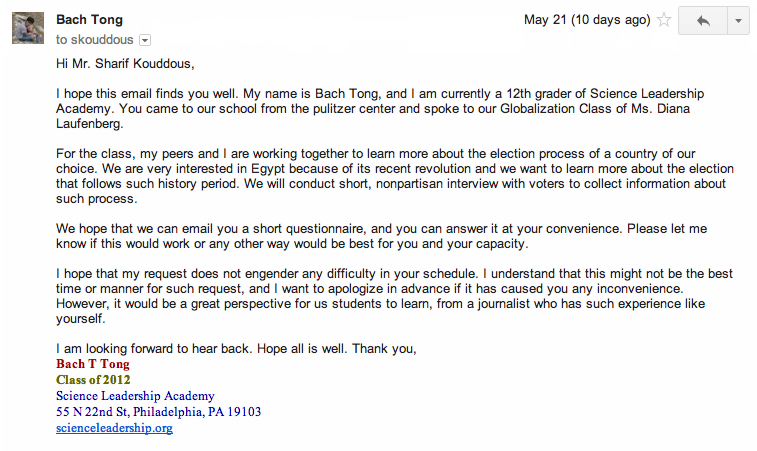Click the line 'I am looking forward to hear back'

point(235,348)
